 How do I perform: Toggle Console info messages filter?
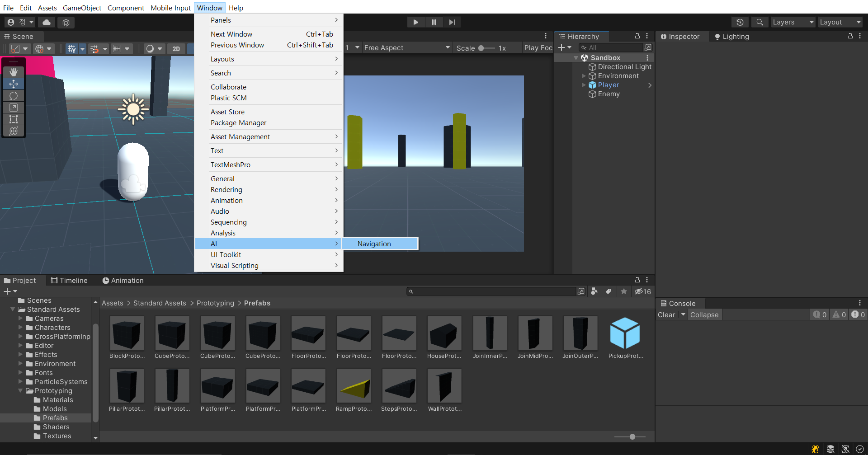[x=820, y=315]
